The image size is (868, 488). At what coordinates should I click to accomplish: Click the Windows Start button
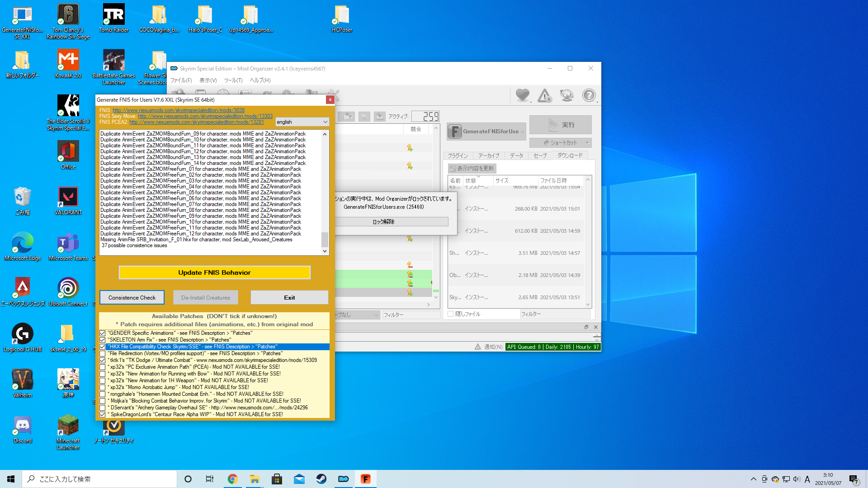tap(11, 479)
